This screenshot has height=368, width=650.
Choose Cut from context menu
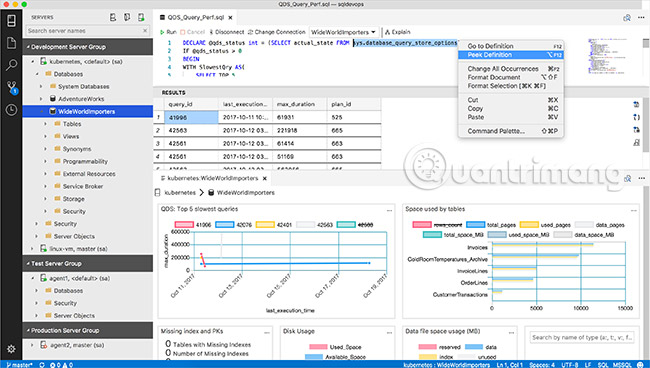(x=511, y=100)
